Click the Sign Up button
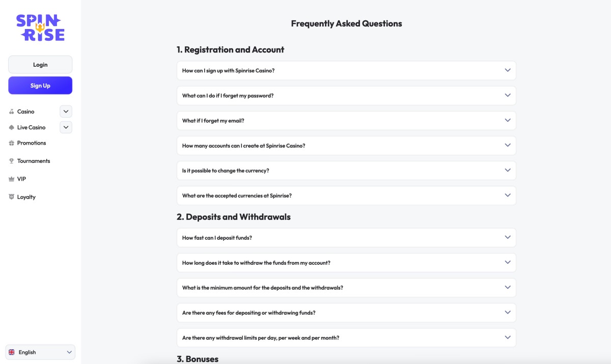Viewport: 611px width, 364px height. tap(40, 86)
